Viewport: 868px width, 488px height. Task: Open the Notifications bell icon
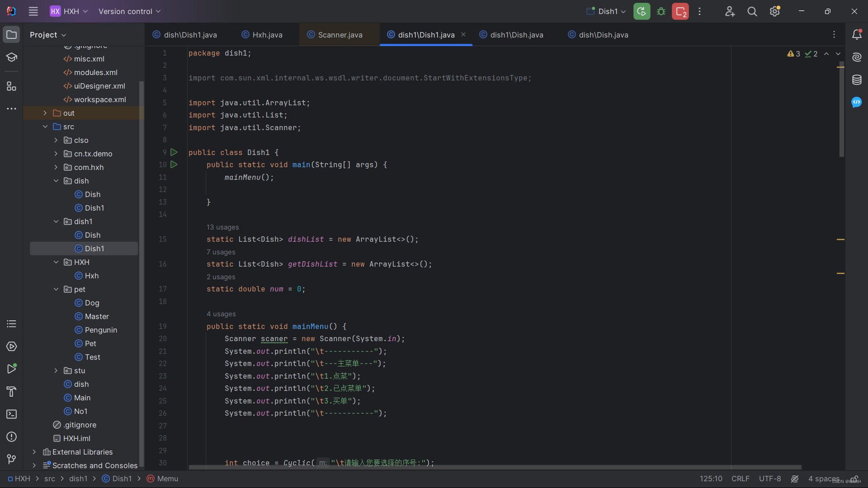click(857, 35)
